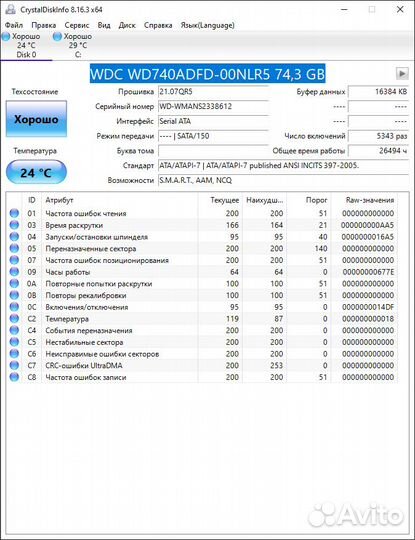Click the status icon for attribute C6
Image resolution: width=415 pixels, height=540 pixels.
coord(14,354)
